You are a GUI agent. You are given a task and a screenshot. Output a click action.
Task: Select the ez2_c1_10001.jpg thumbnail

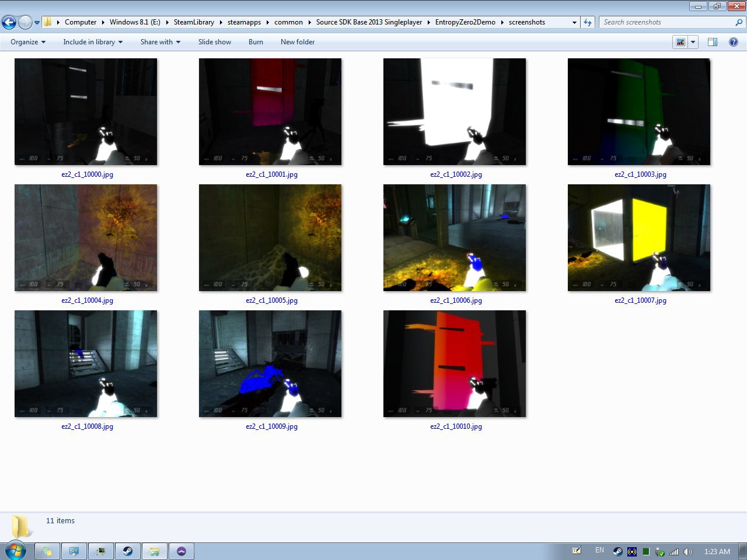point(270,111)
